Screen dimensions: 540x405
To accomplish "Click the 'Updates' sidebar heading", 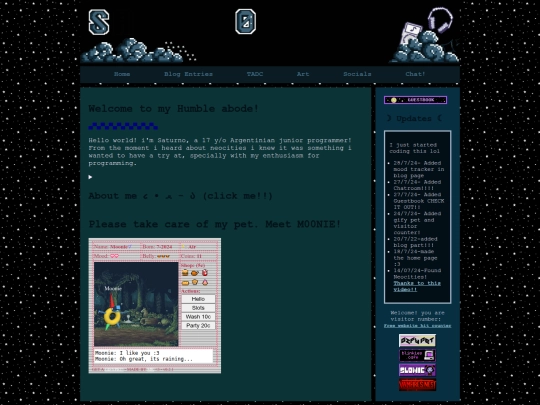I will click(414, 118).
